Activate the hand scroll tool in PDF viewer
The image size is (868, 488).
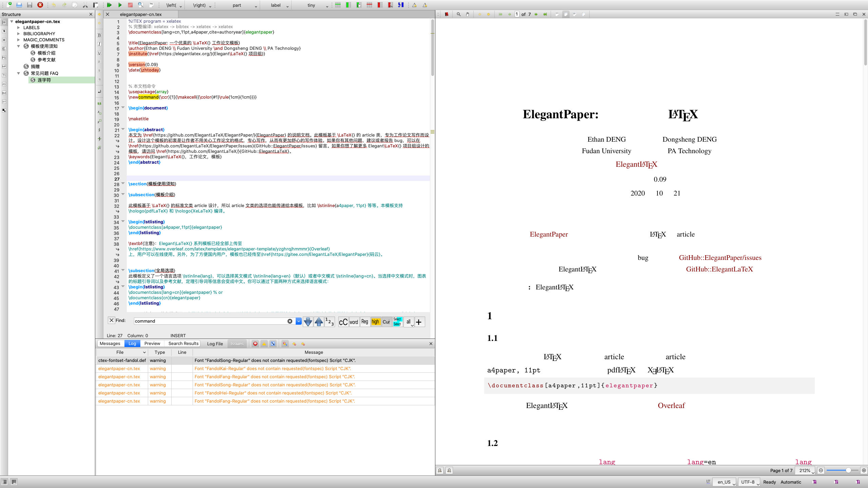tap(467, 14)
